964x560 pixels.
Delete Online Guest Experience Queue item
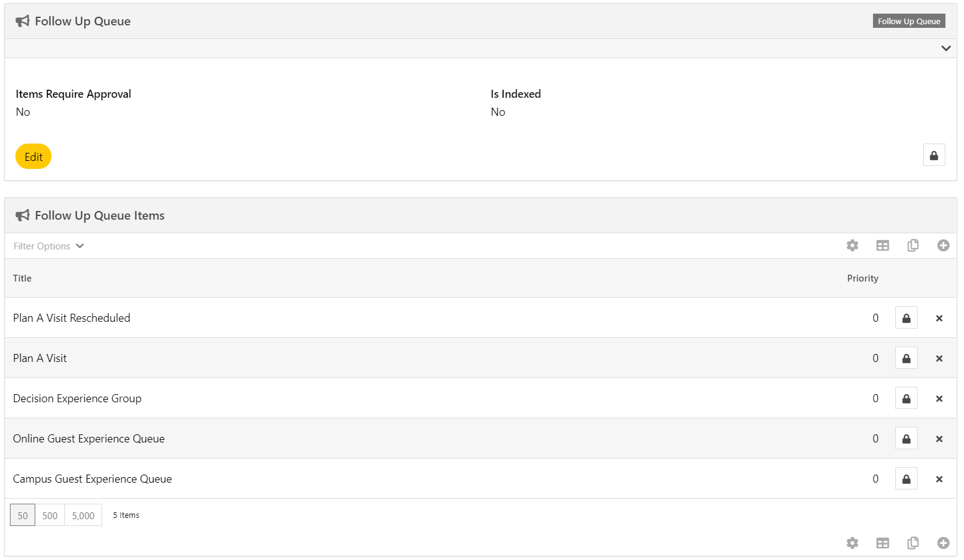point(939,439)
